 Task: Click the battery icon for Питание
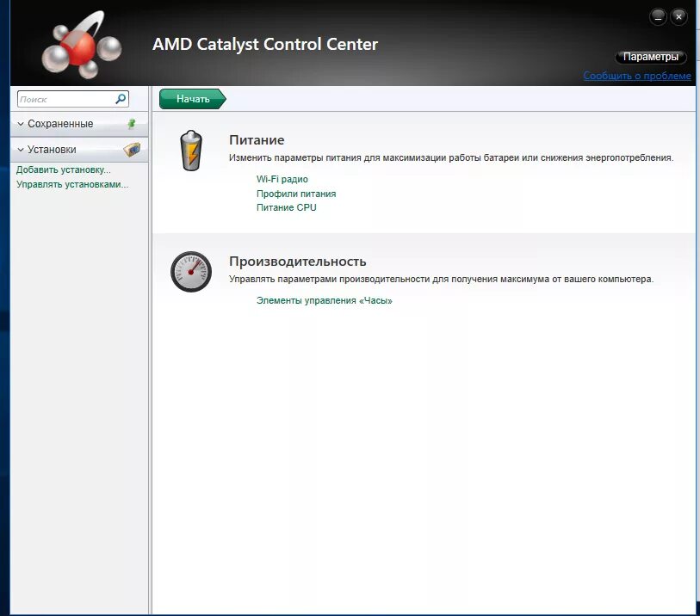[x=191, y=151]
